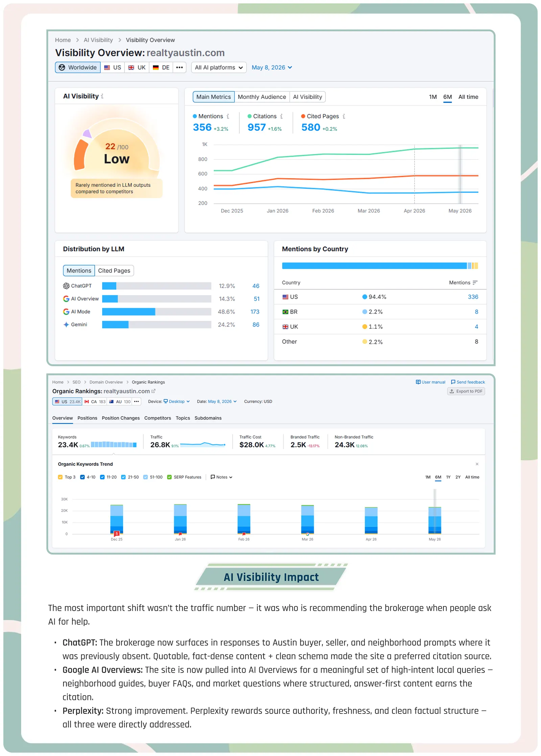Click the SEO breadcrumb link
The width and height of the screenshot is (541, 756).
tap(76, 382)
